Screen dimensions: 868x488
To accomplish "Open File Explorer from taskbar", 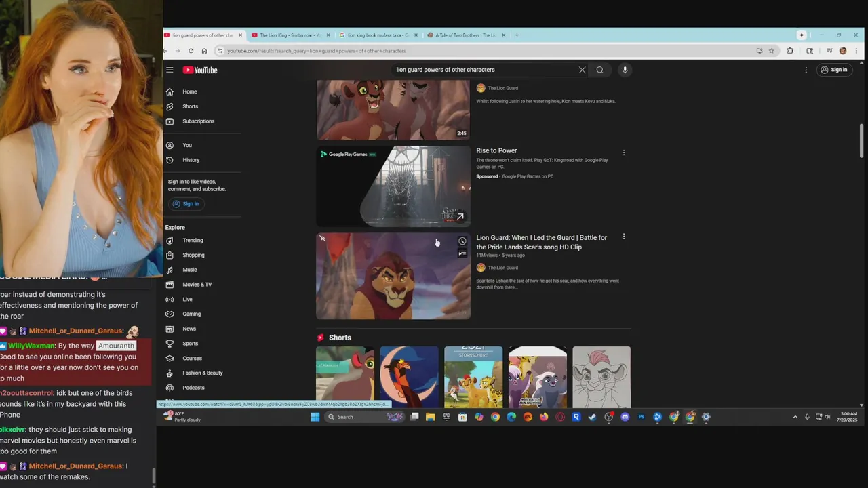I will click(430, 417).
